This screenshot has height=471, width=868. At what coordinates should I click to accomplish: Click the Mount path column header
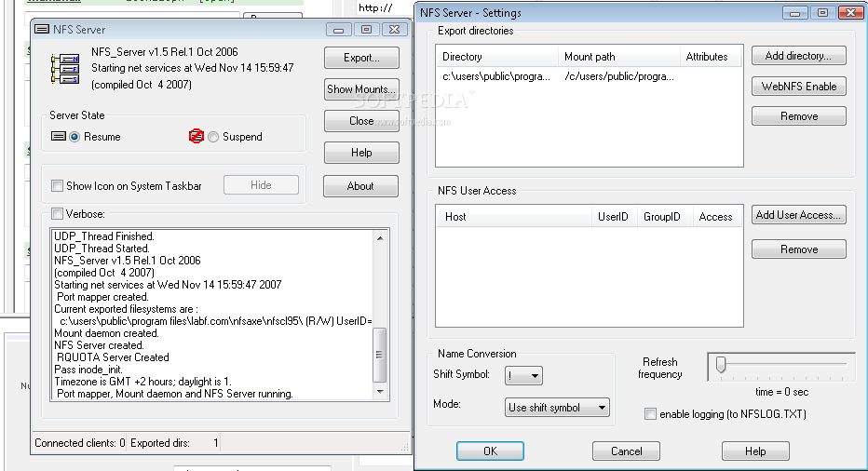click(x=619, y=57)
